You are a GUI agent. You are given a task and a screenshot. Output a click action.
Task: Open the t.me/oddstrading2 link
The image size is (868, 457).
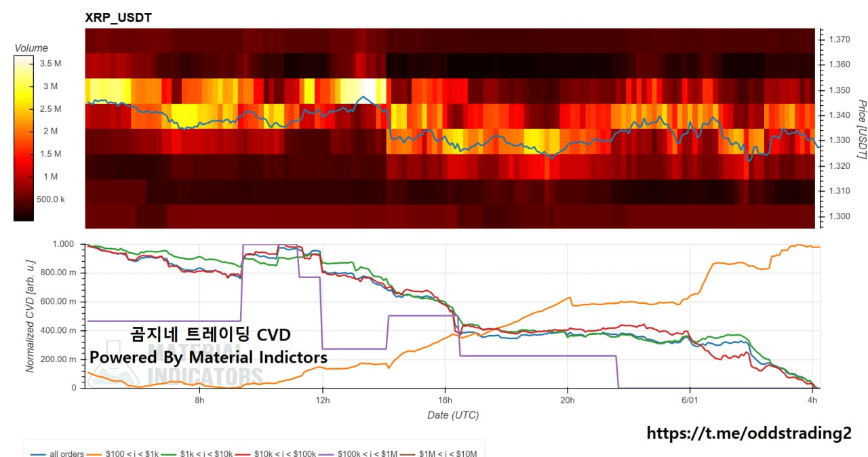coord(749,433)
